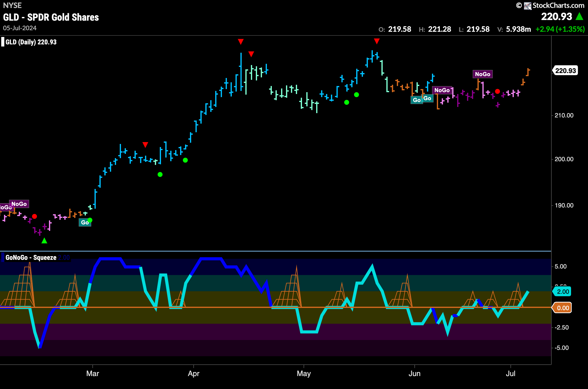The image size is (588, 389).
Task: Click the Apr label on the time axis
Action: (x=194, y=374)
